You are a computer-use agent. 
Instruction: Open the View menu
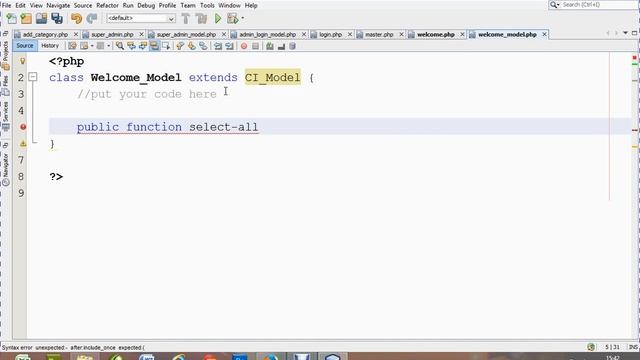point(36,5)
